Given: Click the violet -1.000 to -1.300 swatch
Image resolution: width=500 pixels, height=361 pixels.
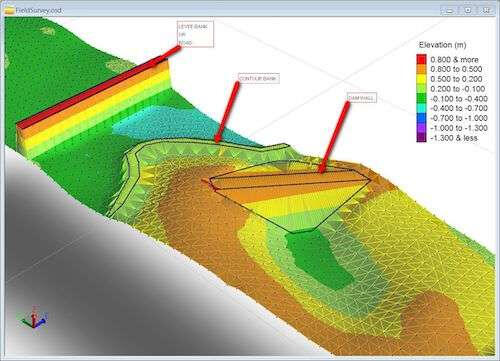Looking at the screenshot, I should (421, 128).
